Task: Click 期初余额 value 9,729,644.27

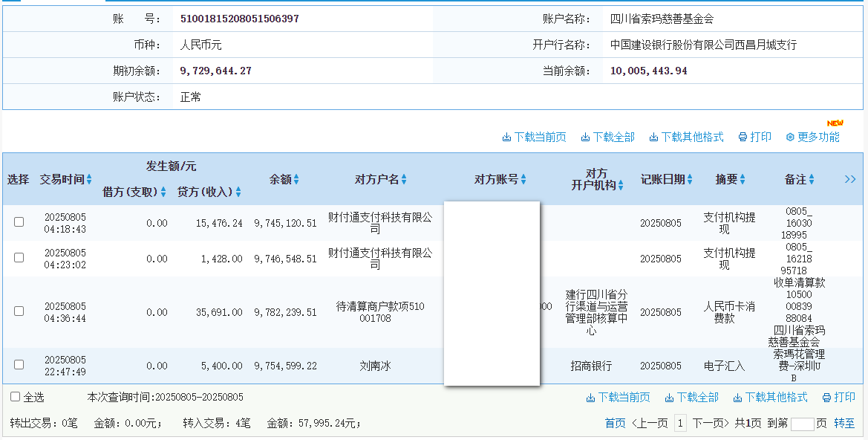Action: tap(216, 71)
